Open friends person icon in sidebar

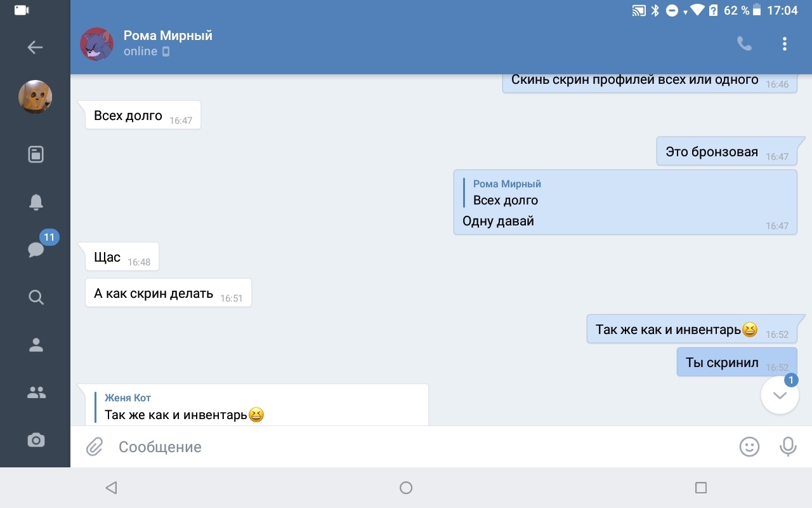click(x=36, y=345)
